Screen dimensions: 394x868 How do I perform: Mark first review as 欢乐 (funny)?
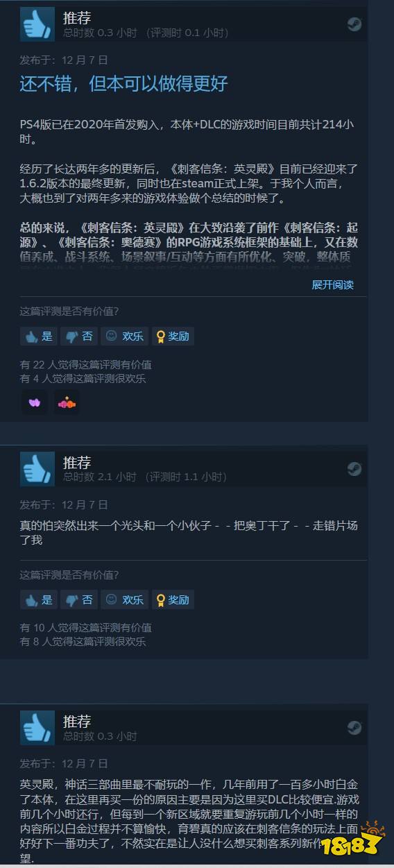click(124, 337)
